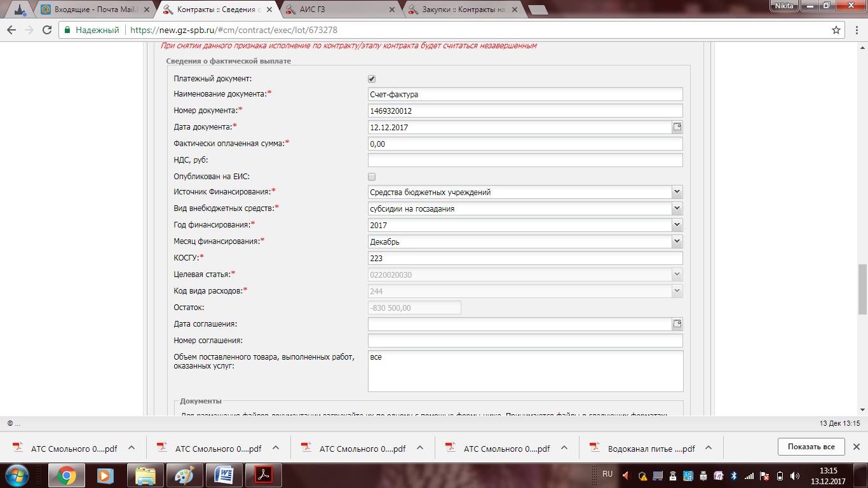
Task: Open Google Chrome from the taskbar
Action: point(67,475)
